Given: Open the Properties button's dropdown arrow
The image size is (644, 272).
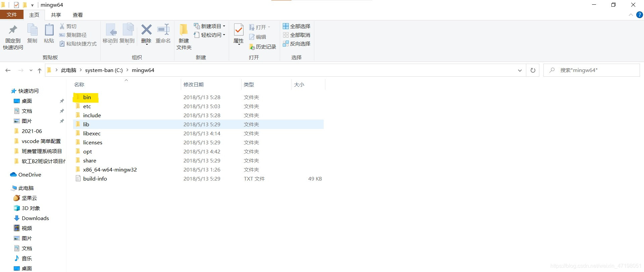Looking at the screenshot, I should tap(239, 44).
